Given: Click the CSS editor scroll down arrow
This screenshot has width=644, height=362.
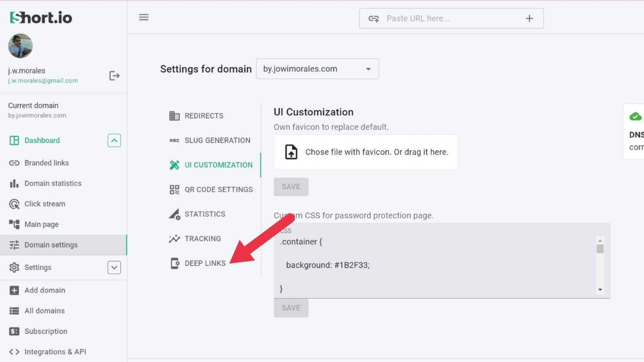Looking at the screenshot, I should 600,290.
